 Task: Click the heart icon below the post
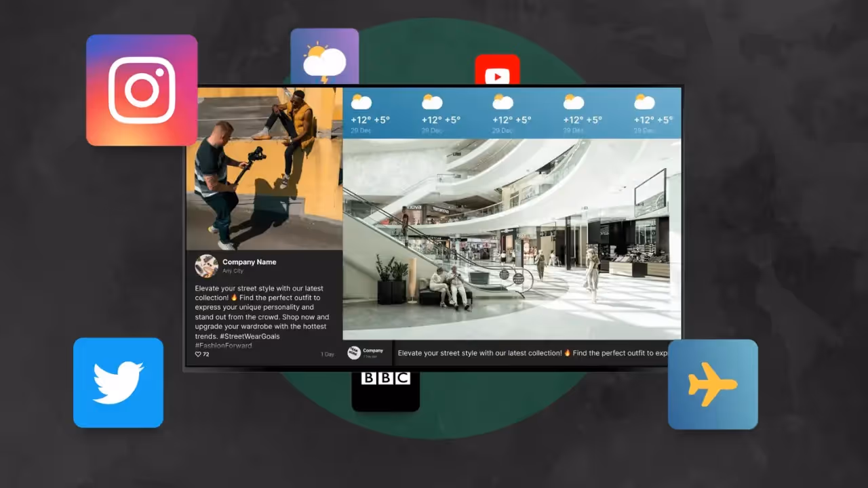[197, 354]
